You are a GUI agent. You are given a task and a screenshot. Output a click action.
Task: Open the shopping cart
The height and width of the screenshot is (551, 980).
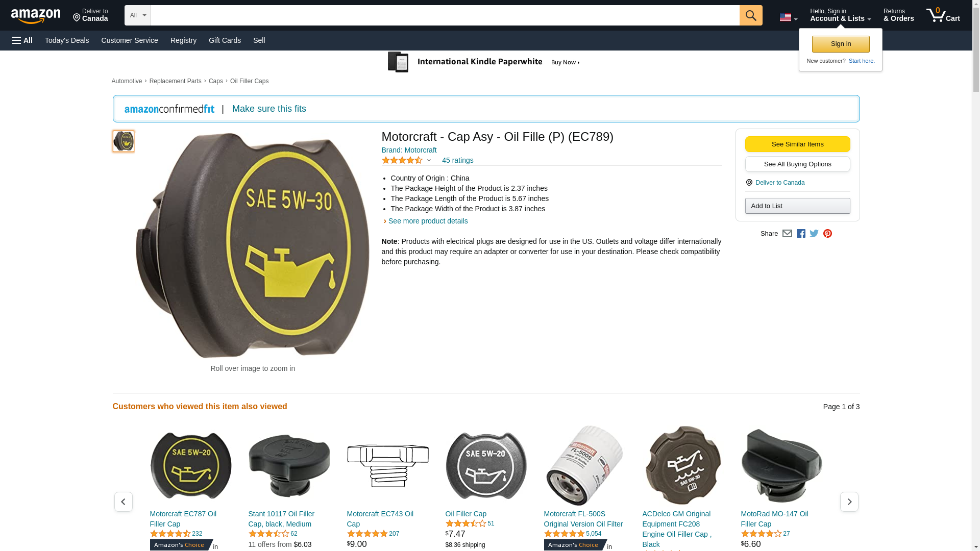pyautogui.click(x=943, y=15)
